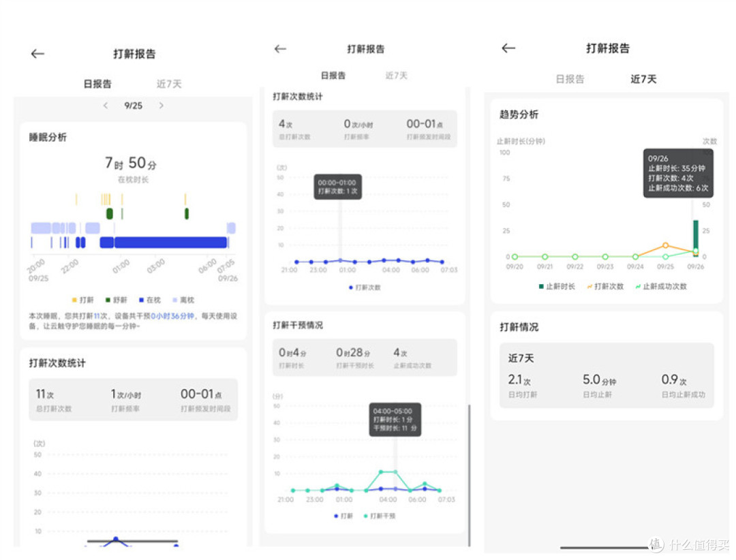Image resolution: width=736 pixels, height=560 pixels.
Task: Select the orange 09/25 peak data point
Action: coord(665,245)
